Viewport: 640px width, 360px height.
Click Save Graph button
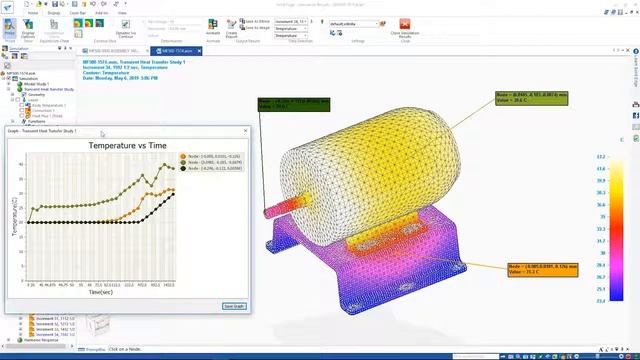tap(234, 306)
